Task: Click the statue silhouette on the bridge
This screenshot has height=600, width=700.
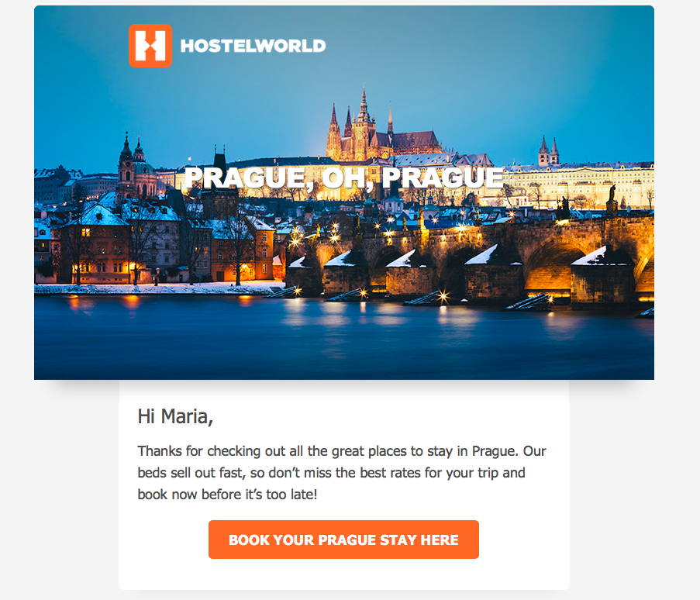Action: click(x=612, y=196)
